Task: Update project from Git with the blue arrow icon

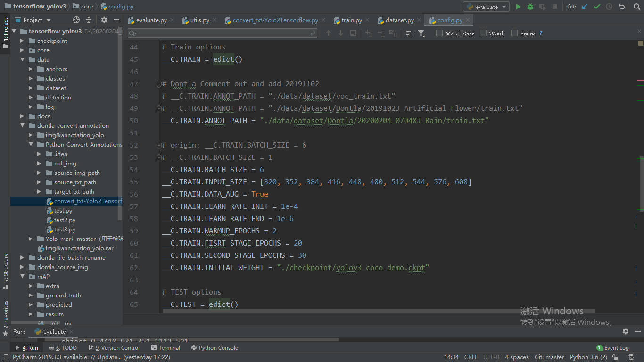Action: pos(584,7)
